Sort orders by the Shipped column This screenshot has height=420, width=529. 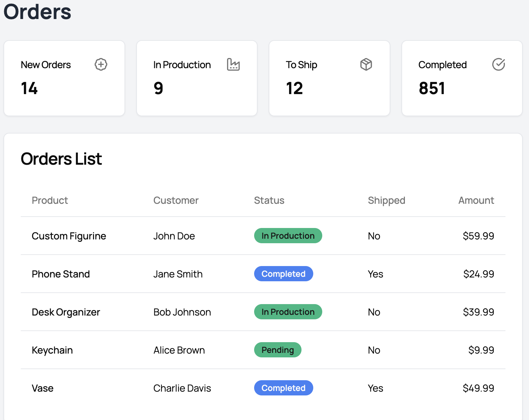(387, 200)
